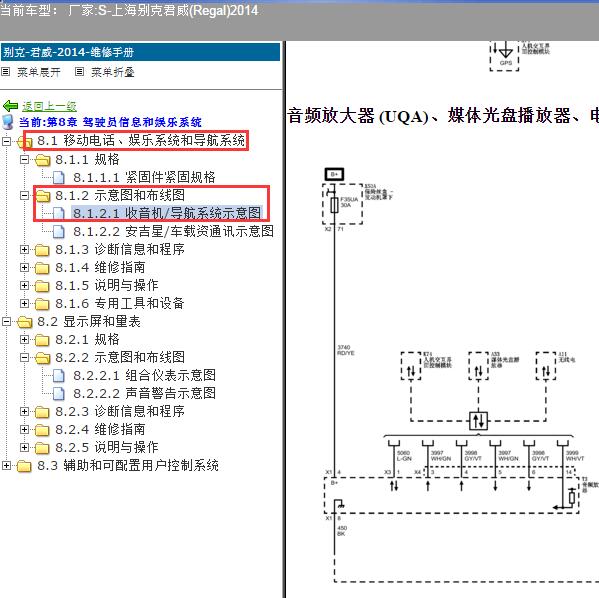This screenshot has width=599, height=598.
Task: Click the icon beside 菜单展开
Action: [5, 71]
